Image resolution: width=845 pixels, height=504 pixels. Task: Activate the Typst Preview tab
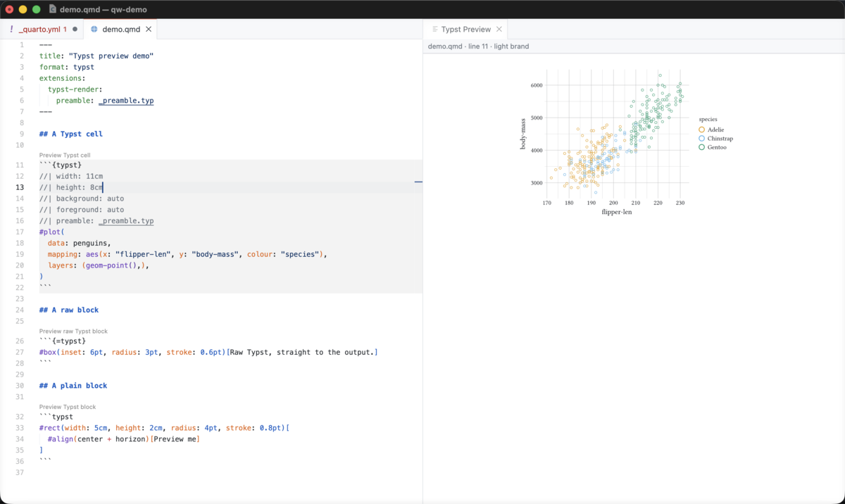[465, 30]
